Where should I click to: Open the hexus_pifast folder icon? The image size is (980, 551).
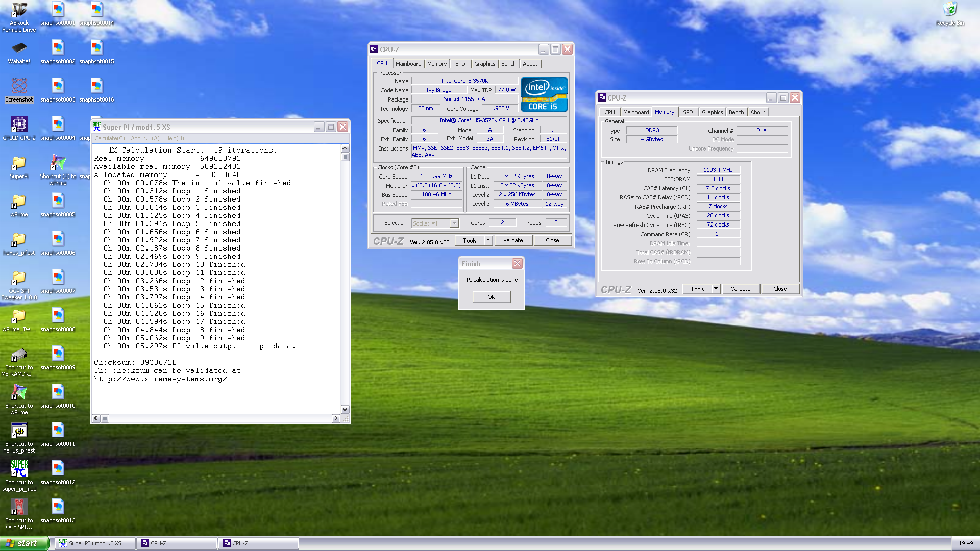tap(19, 243)
